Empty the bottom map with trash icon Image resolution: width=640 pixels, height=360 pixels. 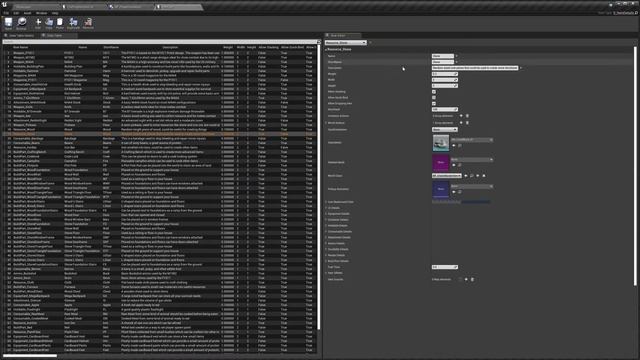472,279
